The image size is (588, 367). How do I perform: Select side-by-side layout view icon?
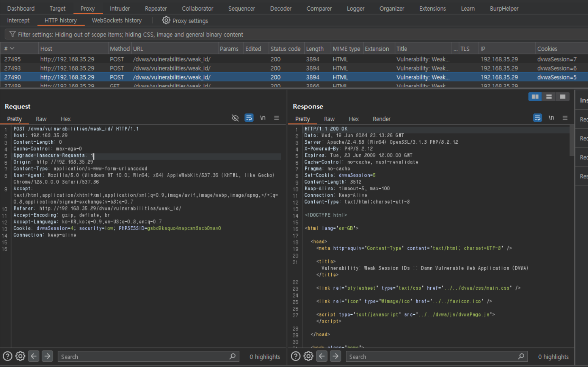point(535,97)
